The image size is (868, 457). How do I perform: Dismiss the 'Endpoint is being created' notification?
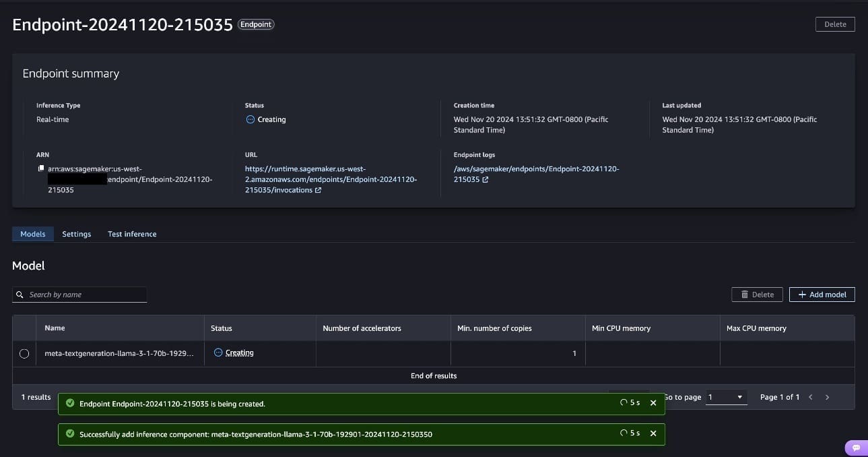653,403
